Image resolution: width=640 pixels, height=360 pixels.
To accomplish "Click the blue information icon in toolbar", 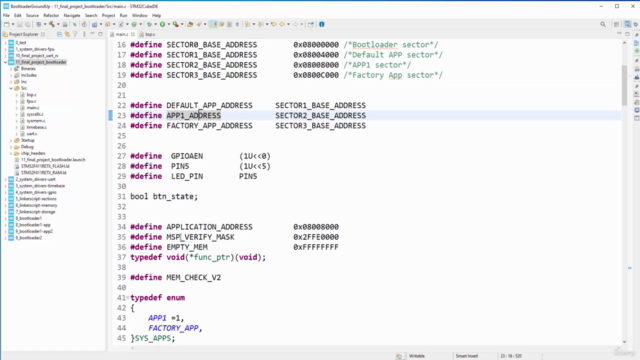I will click(322, 24).
